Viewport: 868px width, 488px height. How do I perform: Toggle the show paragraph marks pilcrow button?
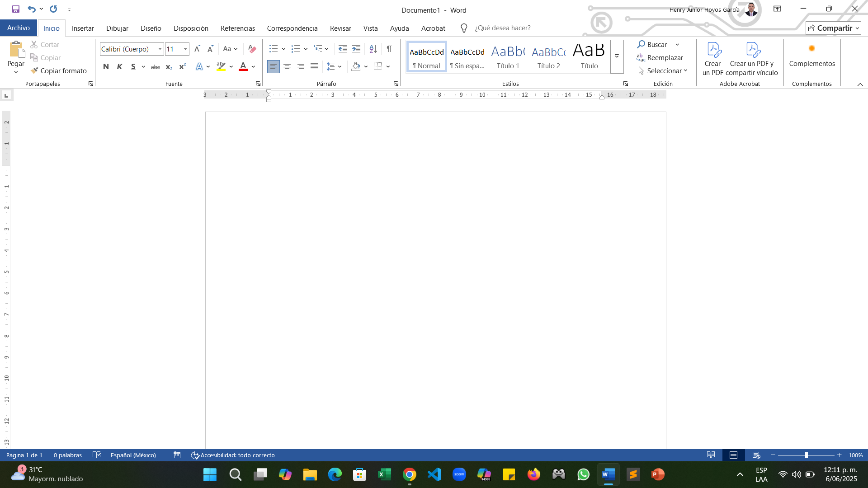click(x=389, y=49)
